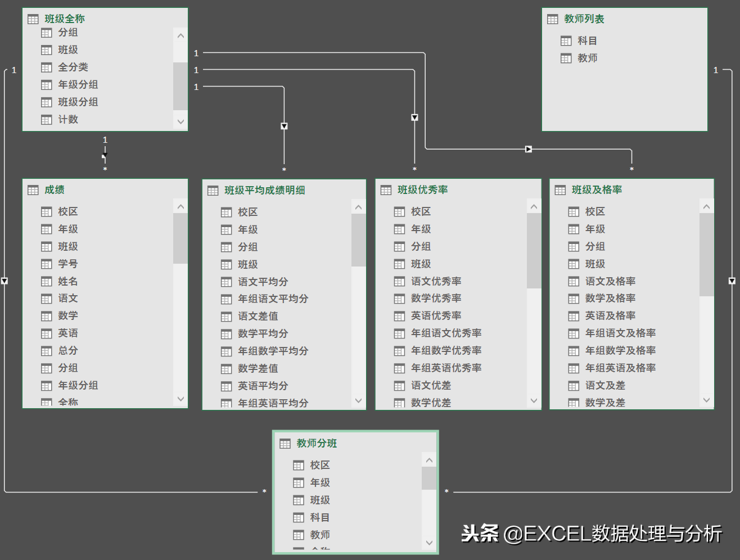Click field icon beside 英语优秀率
740x560 pixels.
coord(400,316)
